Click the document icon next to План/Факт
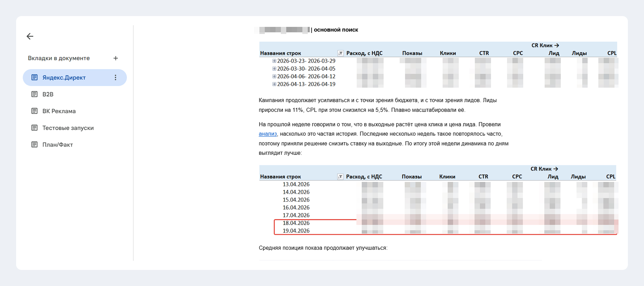Screen dimensions: 644x286 pyautogui.click(x=34, y=145)
